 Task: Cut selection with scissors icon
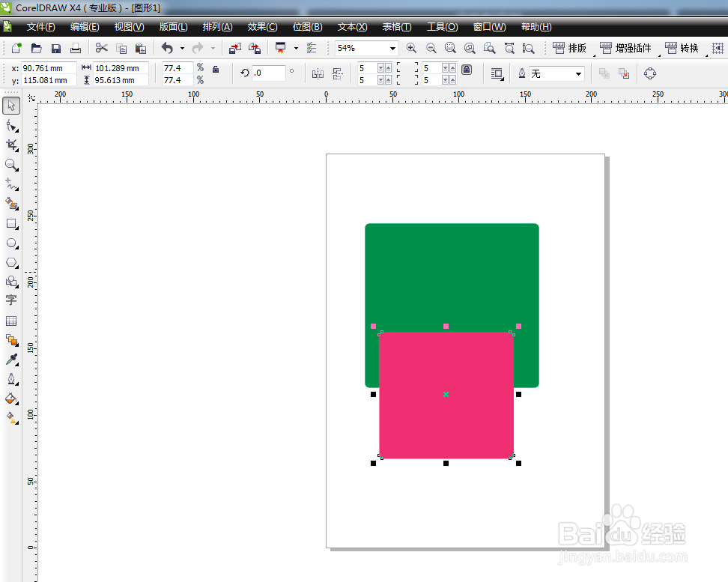point(101,48)
